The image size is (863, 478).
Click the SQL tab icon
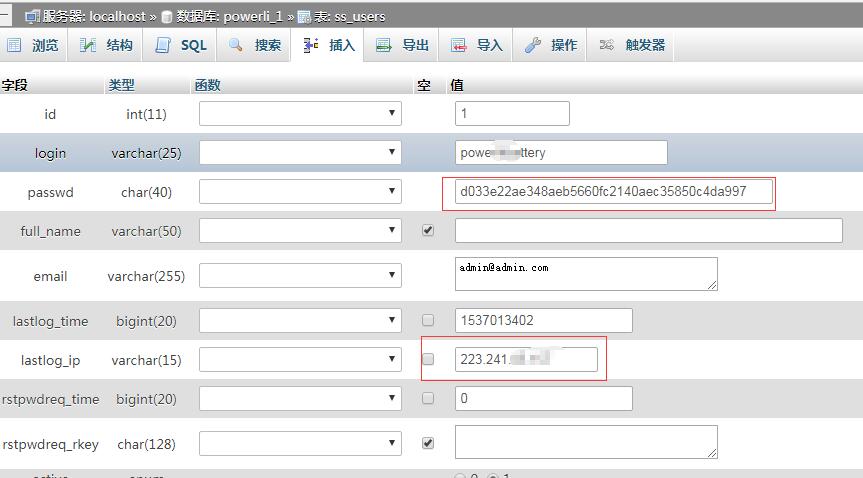[163, 46]
